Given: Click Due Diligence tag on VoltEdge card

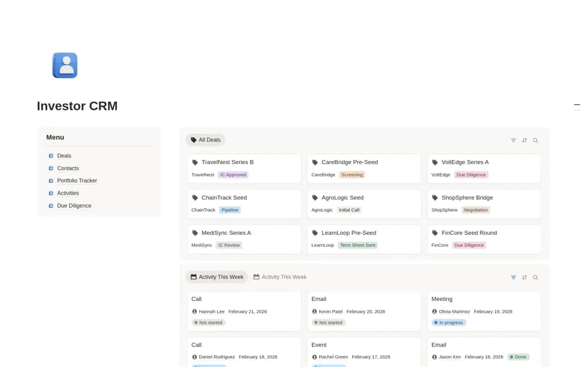Looking at the screenshot, I should 471,175.
